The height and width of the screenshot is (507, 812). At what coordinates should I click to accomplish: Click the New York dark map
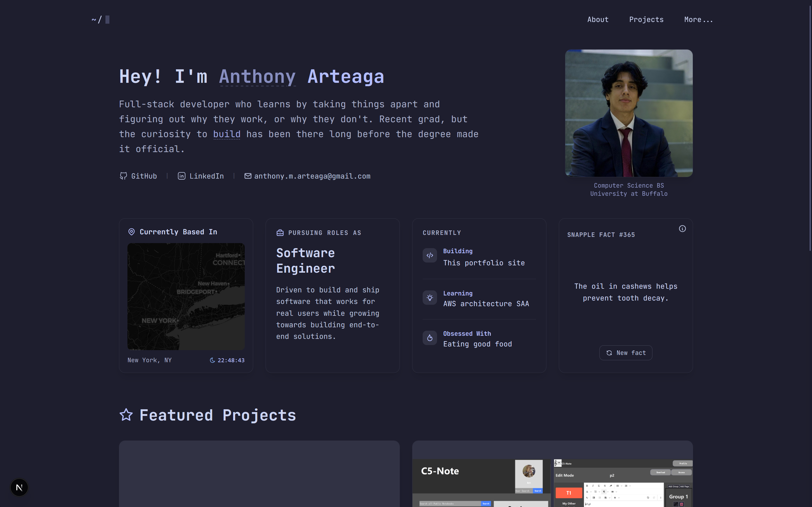click(x=186, y=296)
